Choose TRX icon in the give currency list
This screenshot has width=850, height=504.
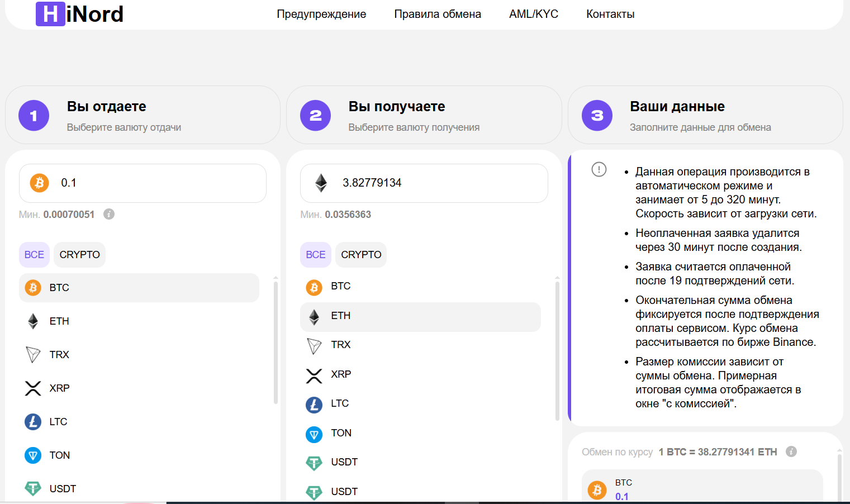coord(33,355)
